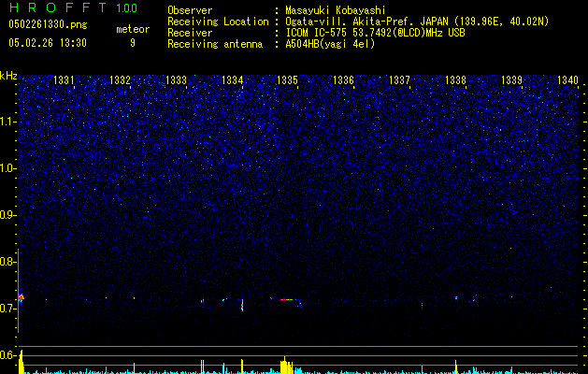Screen dimensions: 588x374
Task: Click the date stamp 05.02.26 13:30
Action: (x=48, y=43)
